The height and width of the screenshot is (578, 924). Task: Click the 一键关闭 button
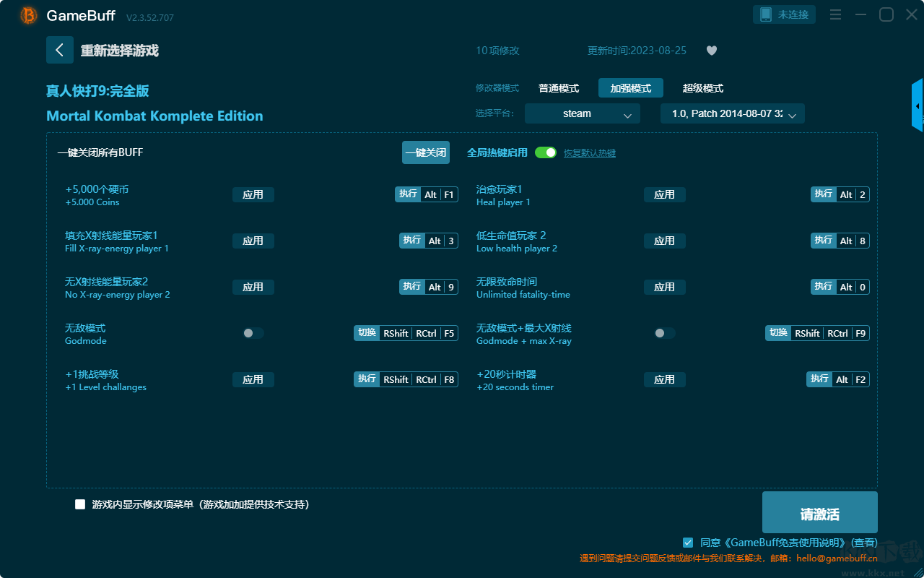coord(426,152)
